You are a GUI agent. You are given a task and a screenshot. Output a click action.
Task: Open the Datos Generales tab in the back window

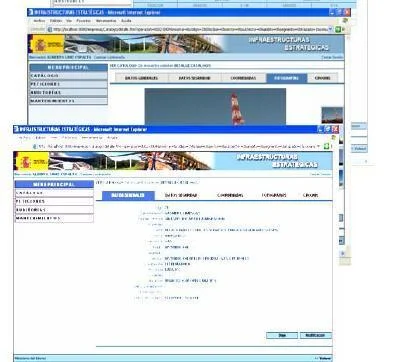(x=141, y=78)
